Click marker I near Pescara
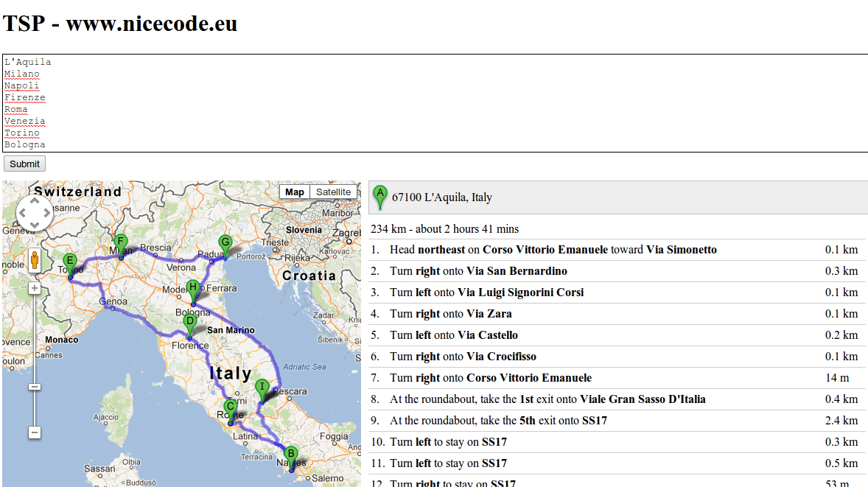Image resolution: width=868 pixels, height=487 pixels. pos(262,392)
